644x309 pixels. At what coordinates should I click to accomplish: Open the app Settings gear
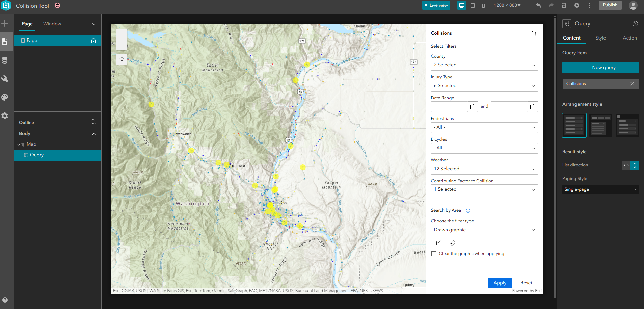5,116
